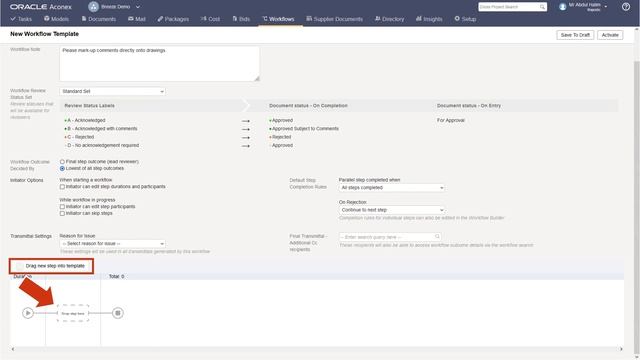Click the magnifier icon in CC recipients field
The width and height of the screenshot is (640, 360).
pyautogui.click(x=437, y=237)
